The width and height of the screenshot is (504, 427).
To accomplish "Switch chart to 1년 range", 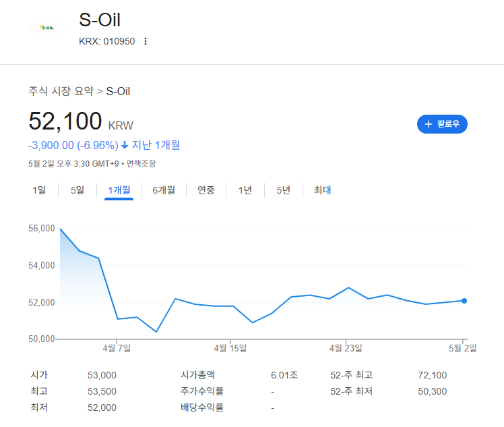I will [x=245, y=190].
